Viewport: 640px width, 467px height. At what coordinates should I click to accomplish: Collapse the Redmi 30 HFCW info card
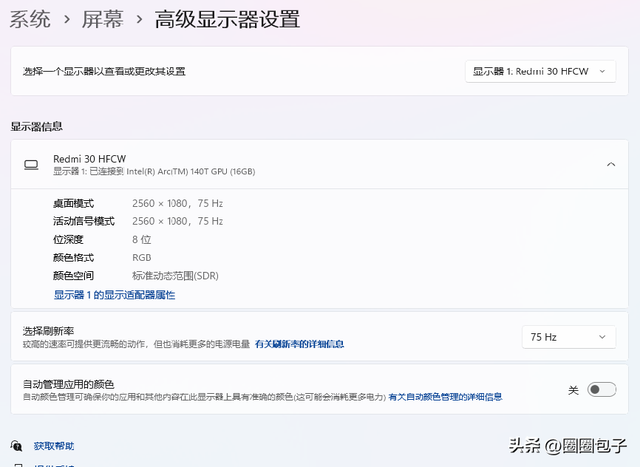(x=611, y=165)
